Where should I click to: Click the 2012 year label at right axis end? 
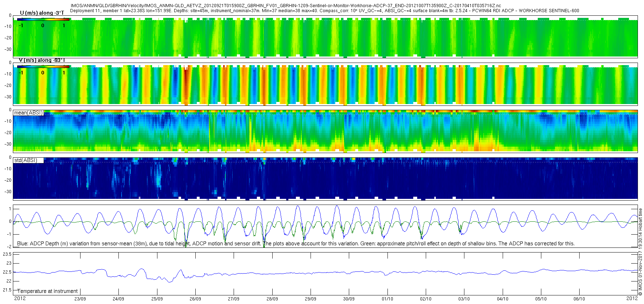click(632, 298)
